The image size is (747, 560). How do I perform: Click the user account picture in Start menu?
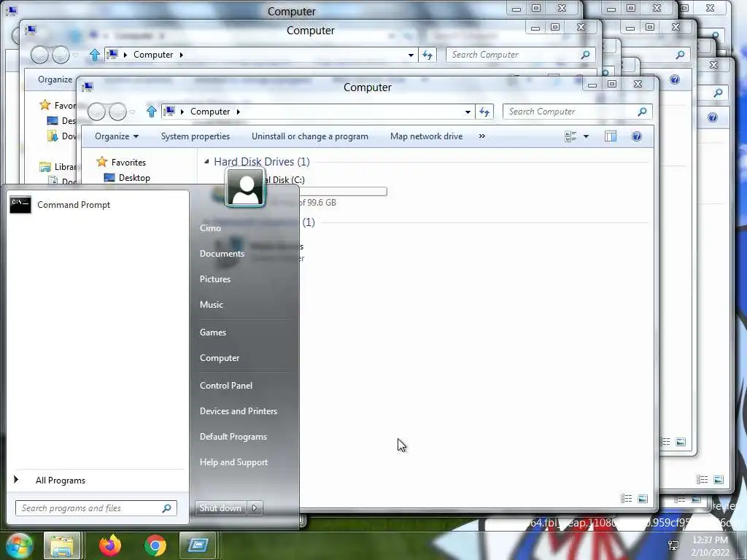(245, 187)
